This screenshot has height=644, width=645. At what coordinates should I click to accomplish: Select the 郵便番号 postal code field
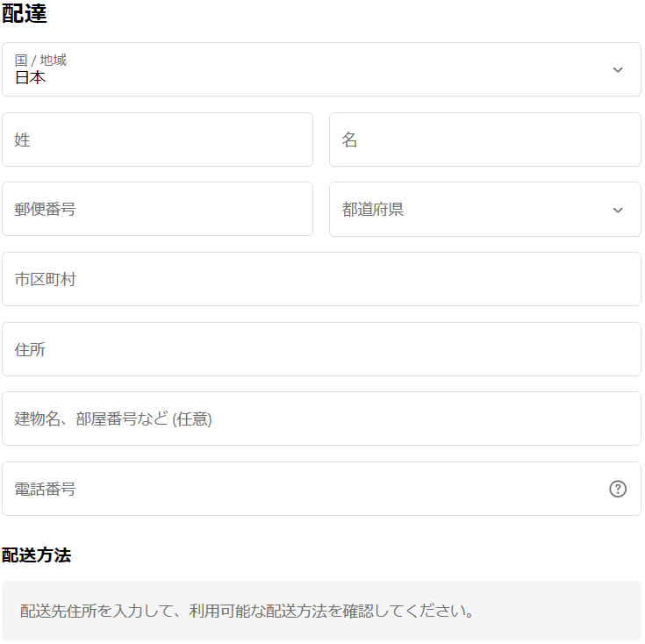point(157,210)
